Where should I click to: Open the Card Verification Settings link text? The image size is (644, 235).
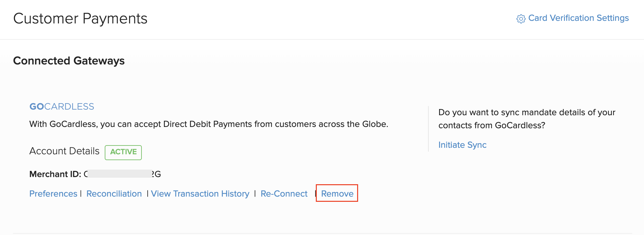578,18
